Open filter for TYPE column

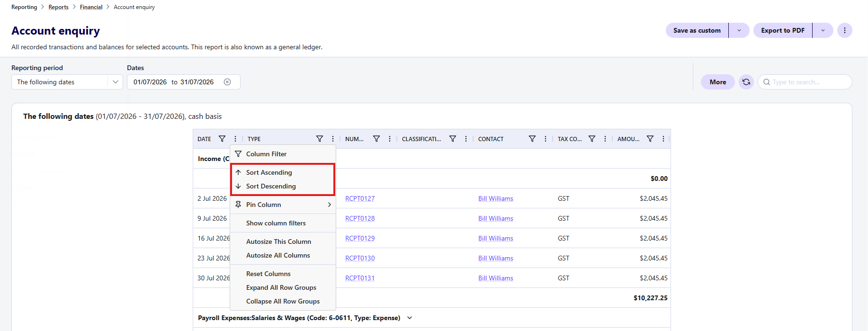pos(320,139)
